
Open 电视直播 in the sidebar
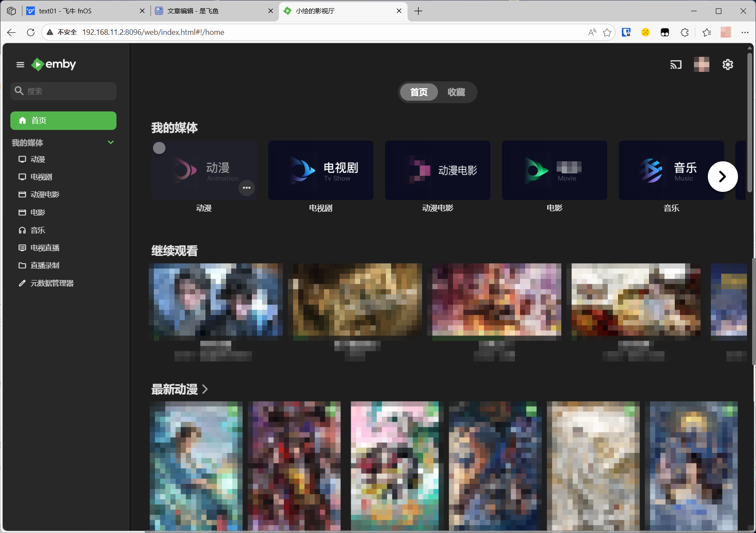(x=45, y=248)
